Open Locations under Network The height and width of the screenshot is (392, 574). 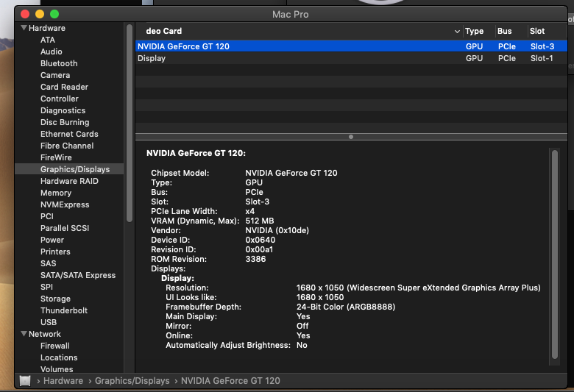pyautogui.click(x=59, y=357)
